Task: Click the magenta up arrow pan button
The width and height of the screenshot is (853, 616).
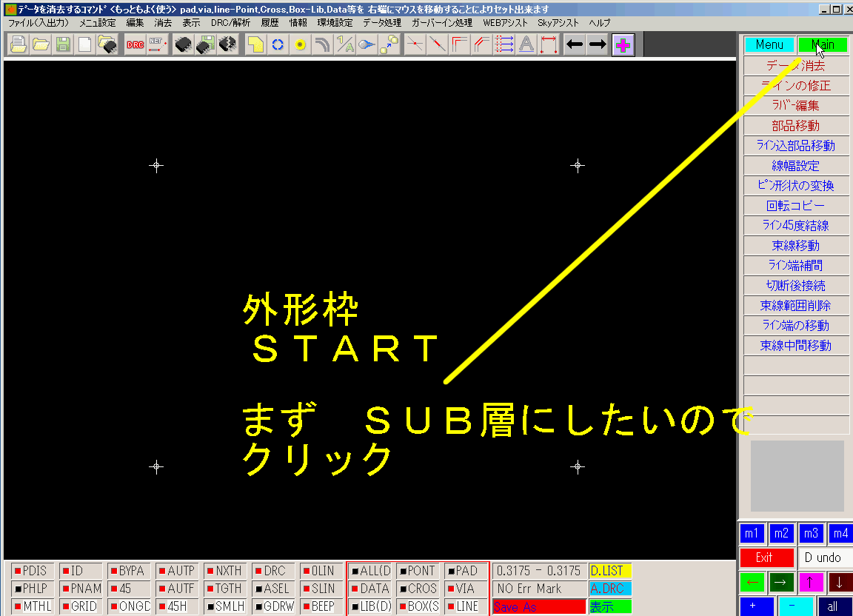Action: (809, 582)
